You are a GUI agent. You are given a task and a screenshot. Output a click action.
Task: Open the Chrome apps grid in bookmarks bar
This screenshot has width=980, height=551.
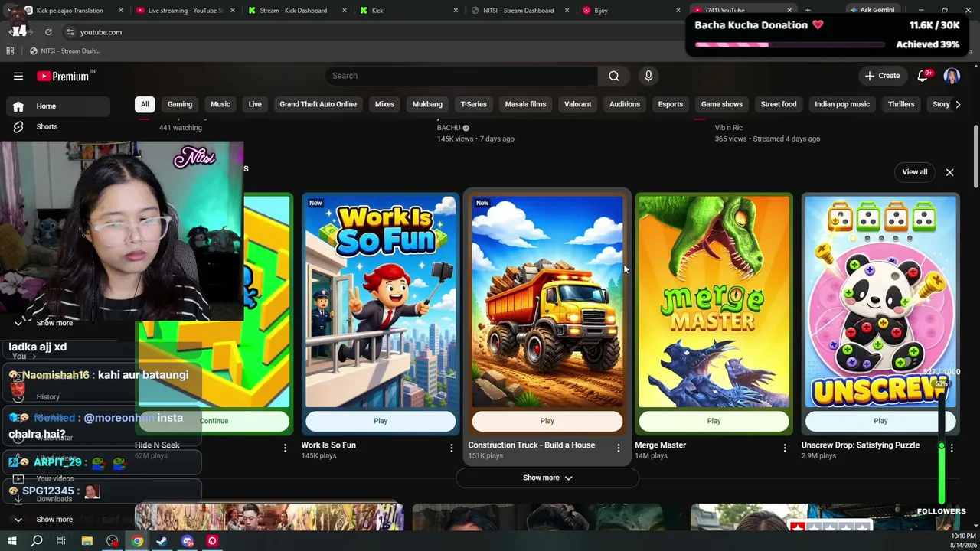10,51
